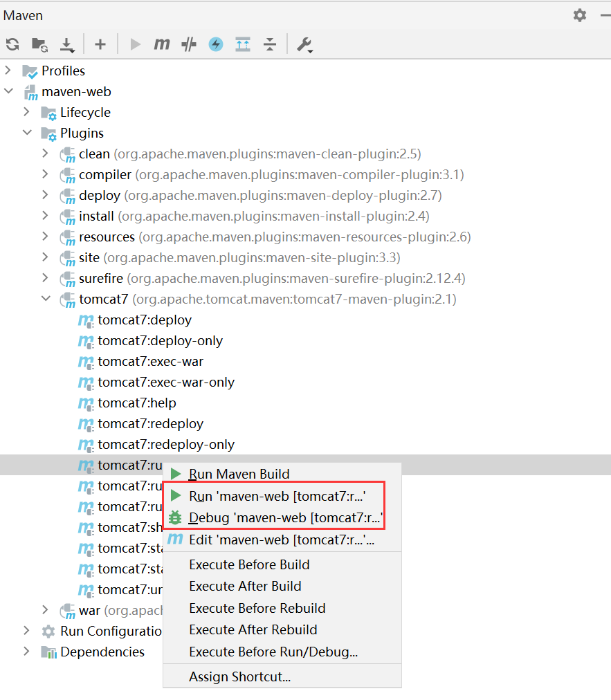Image resolution: width=611 pixels, height=700 pixels.
Task: Select the tomcat7:redeploy goal
Action: tap(151, 423)
